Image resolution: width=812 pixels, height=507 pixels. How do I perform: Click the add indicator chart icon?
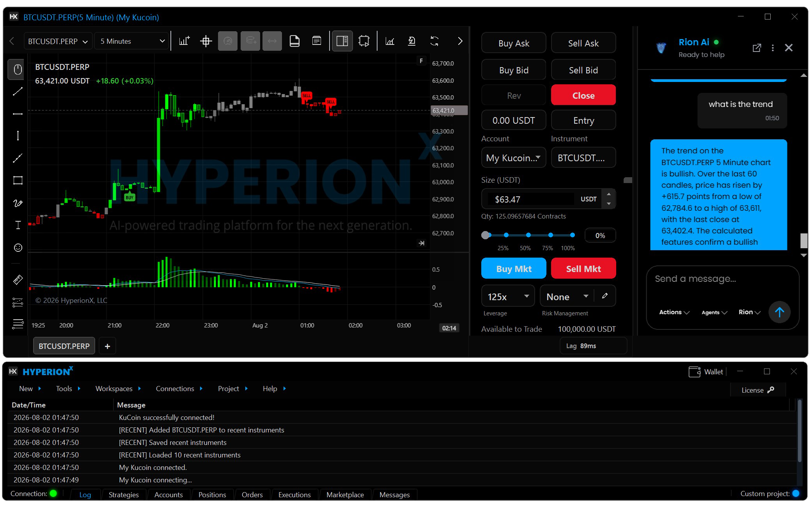(x=184, y=41)
